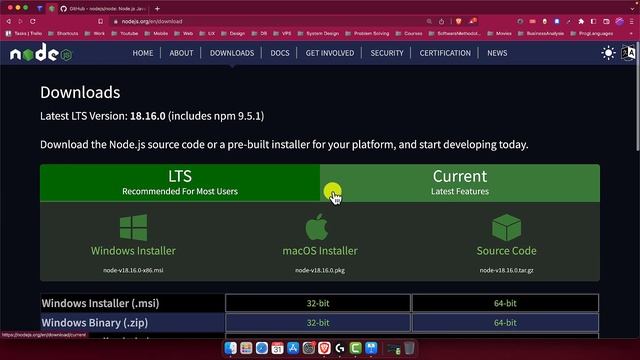640x360 pixels.
Task: Open the CERTIFICATION nav item
Action: pos(445,53)
